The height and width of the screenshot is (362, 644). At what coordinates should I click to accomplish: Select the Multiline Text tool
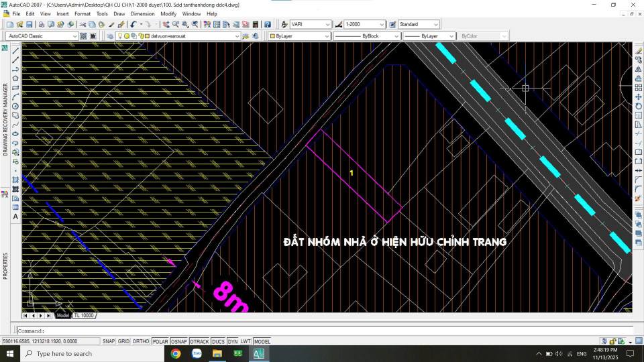click(15, 217)
